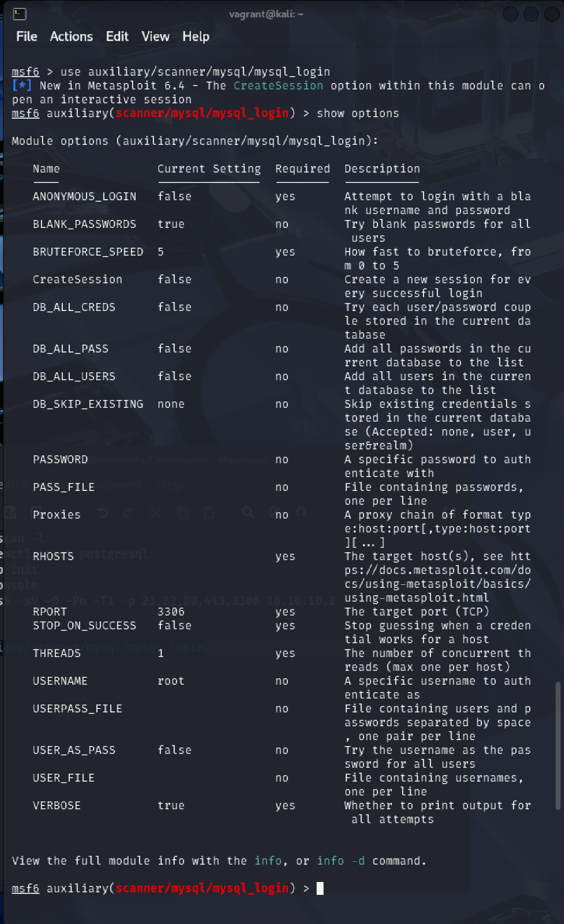The height and width of the screenshot is (924, 564).
Task: Click the window title 'vagrant@kali: ~'
Action: click(x=266, y=14)
